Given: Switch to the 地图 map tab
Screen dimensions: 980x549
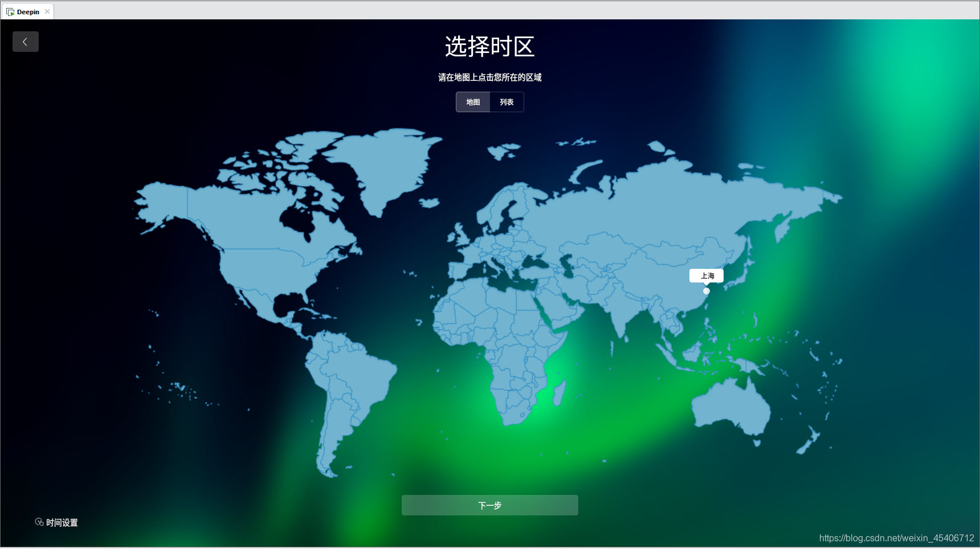Looking at the screenshot, I should click(473, 102).
